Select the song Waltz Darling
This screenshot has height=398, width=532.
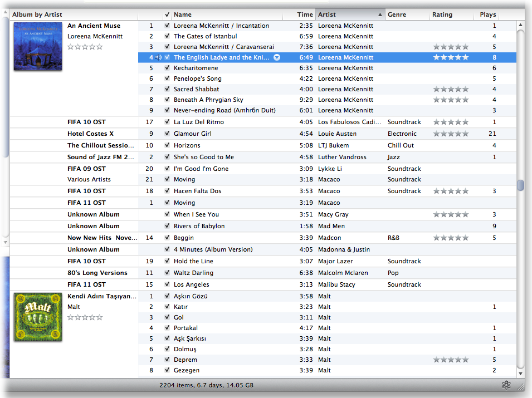point(193,273)
